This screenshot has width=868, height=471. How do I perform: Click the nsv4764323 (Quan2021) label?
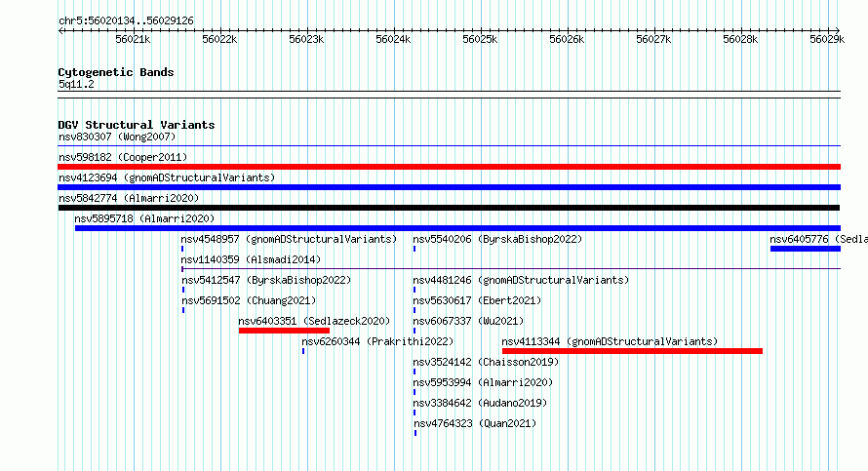pyautogui.click(x=476, y=423)
